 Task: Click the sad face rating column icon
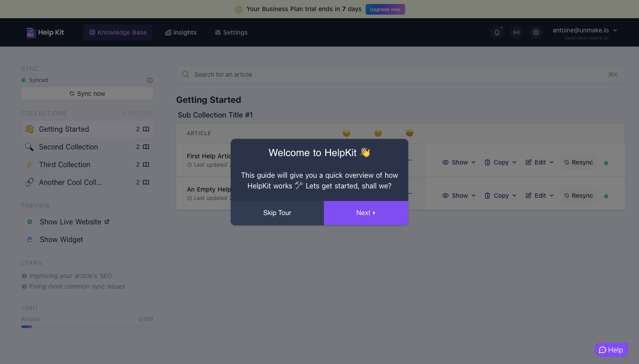(347, 133)
